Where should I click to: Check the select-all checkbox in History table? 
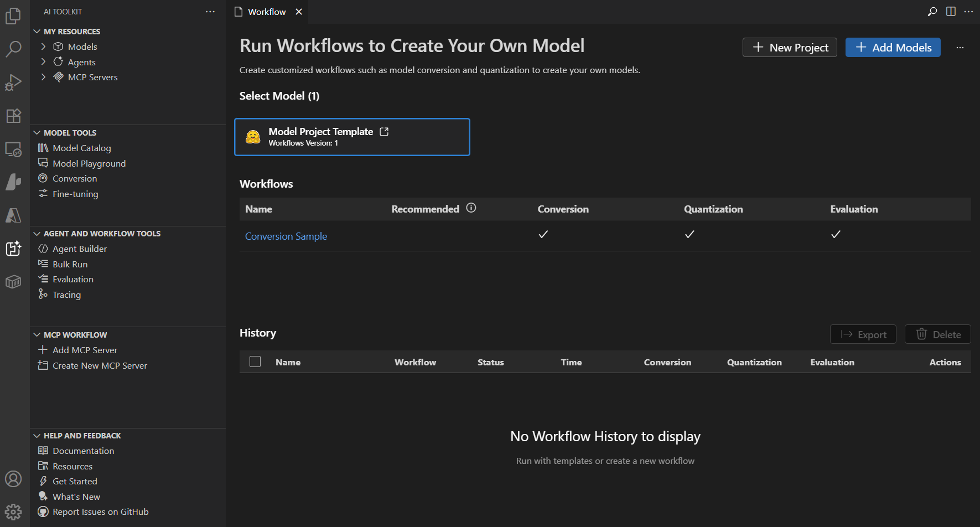[x=255, y=361]
